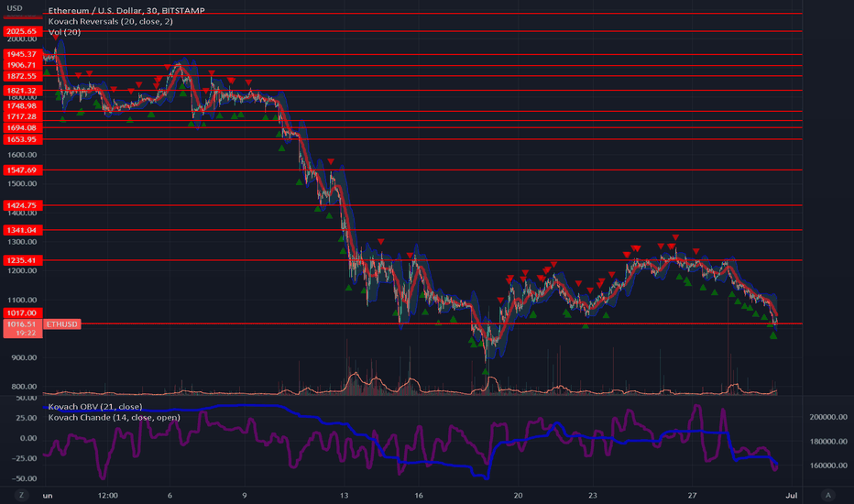This screenshot has height=504, width=854.
Task: Click the 1017.00 red price level label
Action: coord(22,312)
